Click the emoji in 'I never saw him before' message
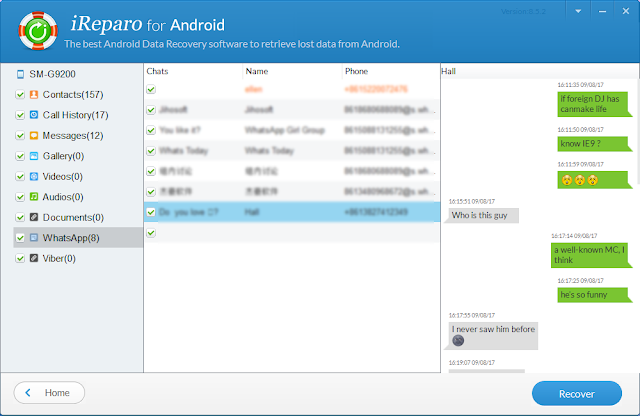Screen dimensions: 640x416 [458, 340]
